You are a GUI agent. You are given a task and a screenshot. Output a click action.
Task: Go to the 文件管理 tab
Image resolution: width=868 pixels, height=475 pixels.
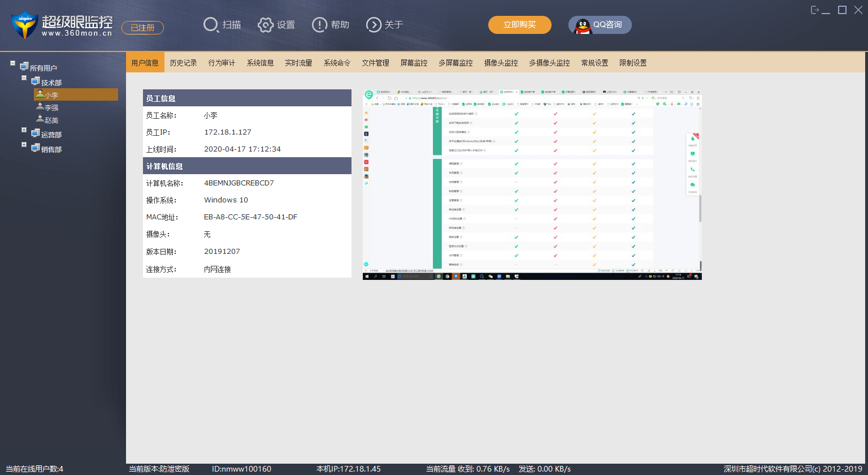click(375, 63)
